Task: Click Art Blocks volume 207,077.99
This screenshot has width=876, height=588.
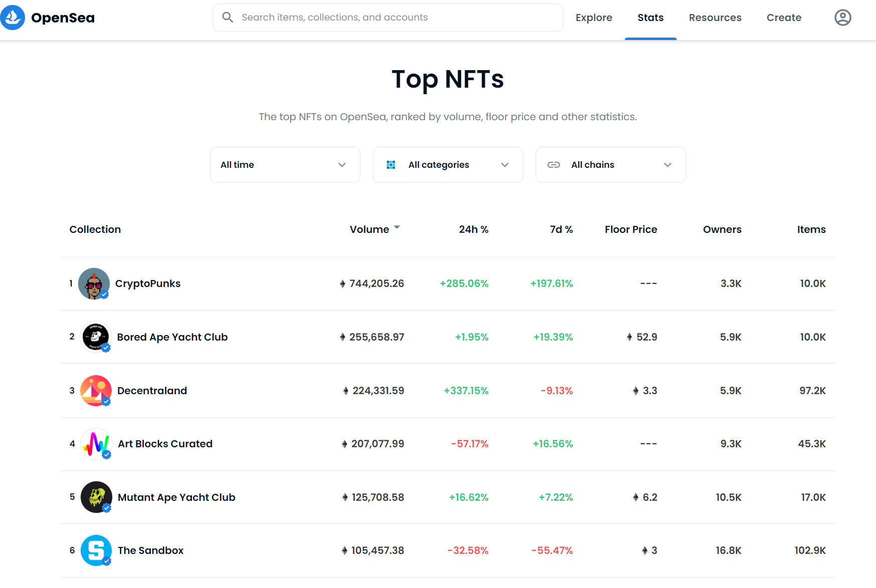Action: (x=378, y=444)
